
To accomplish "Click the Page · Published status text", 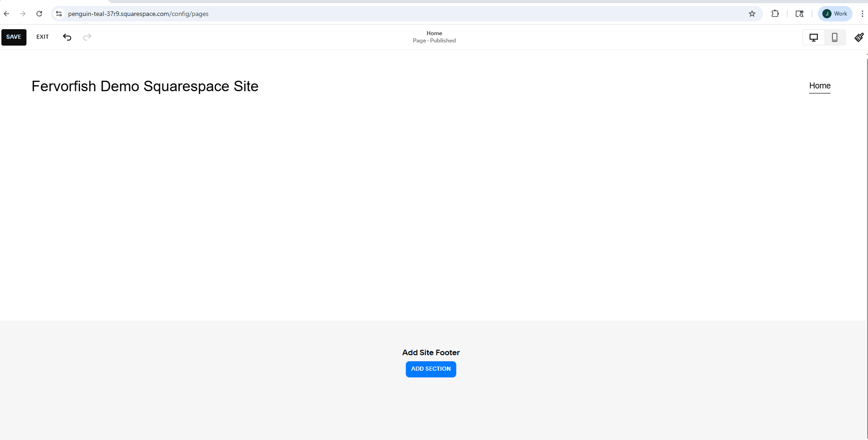I will 434,41.
